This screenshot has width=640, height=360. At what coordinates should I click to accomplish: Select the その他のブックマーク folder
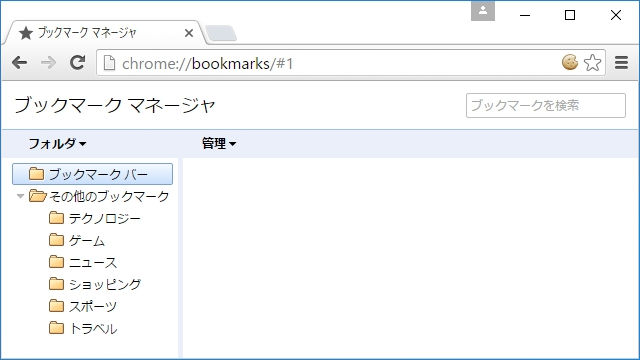pos(99,196)
